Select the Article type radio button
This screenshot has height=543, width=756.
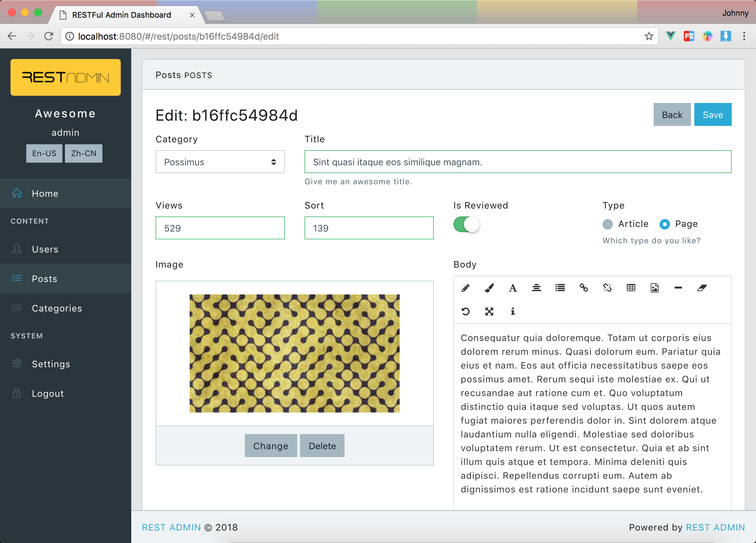pyautogui.click(x=608, y=224)
